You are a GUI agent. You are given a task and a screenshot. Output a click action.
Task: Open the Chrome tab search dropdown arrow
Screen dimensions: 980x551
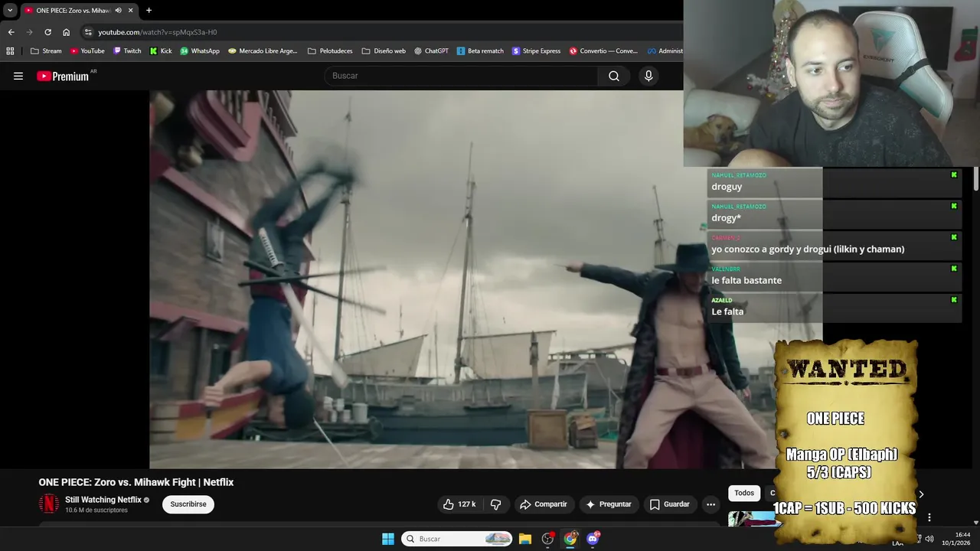tap(10, 10)
